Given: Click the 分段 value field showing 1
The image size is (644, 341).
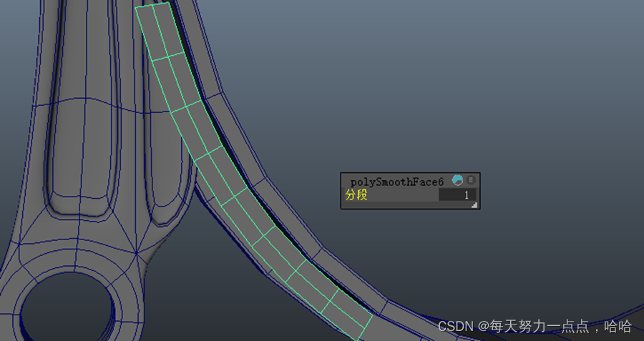Looking at the screenshot, I should tap(457, 195).
